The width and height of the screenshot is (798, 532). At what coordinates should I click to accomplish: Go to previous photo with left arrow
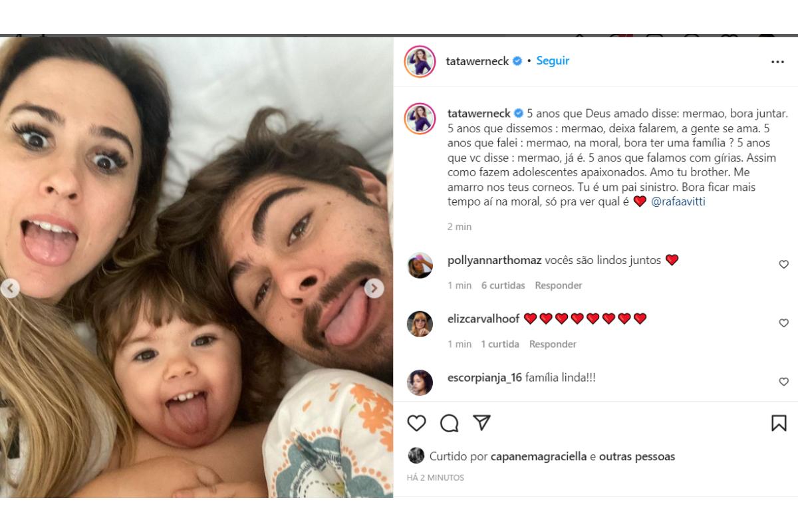coord(9,288)
